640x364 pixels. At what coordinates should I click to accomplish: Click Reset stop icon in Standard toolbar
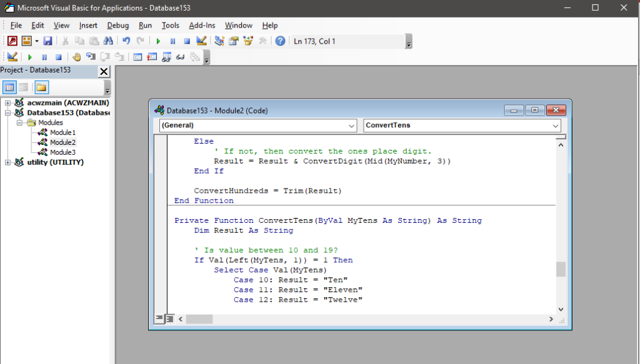point(187,41)
